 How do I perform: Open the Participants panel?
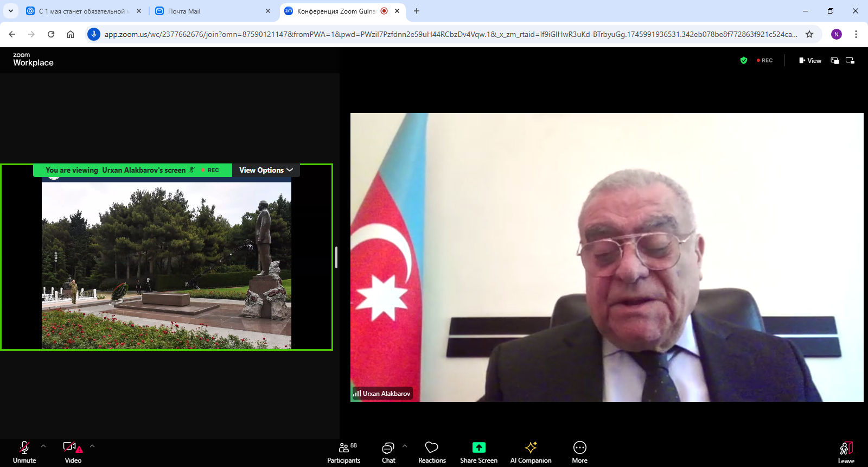343,452
